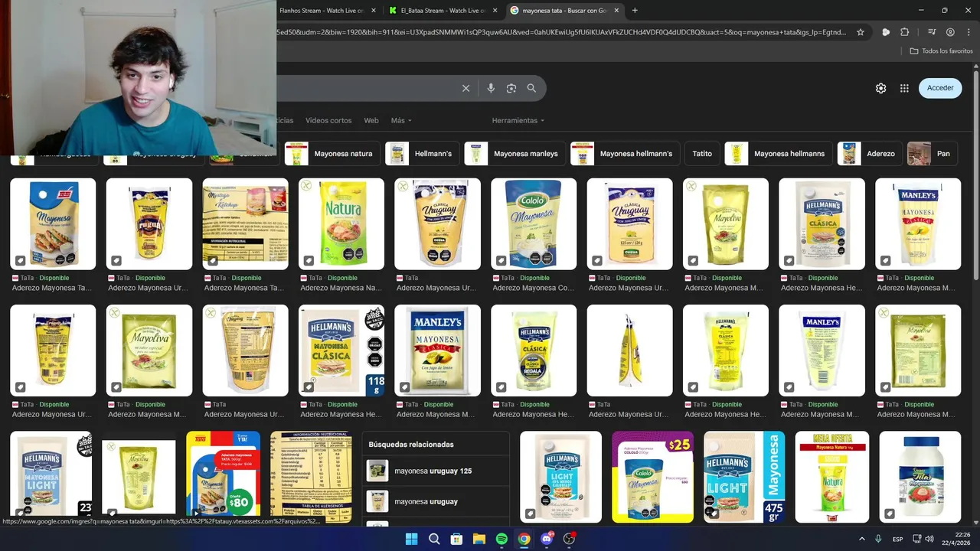Open a new browser tab with plus icon

click(635, 11)
